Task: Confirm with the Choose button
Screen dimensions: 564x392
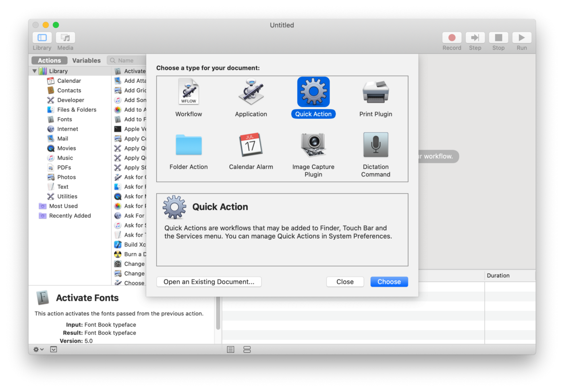Action: click(x=389, y=282)
